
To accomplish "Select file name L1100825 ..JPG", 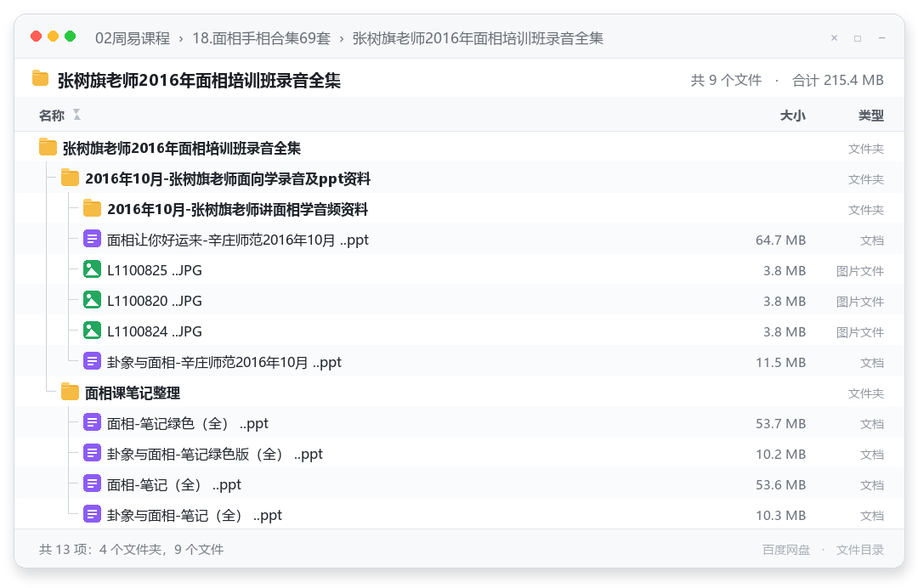I will [x=155, y=270].
